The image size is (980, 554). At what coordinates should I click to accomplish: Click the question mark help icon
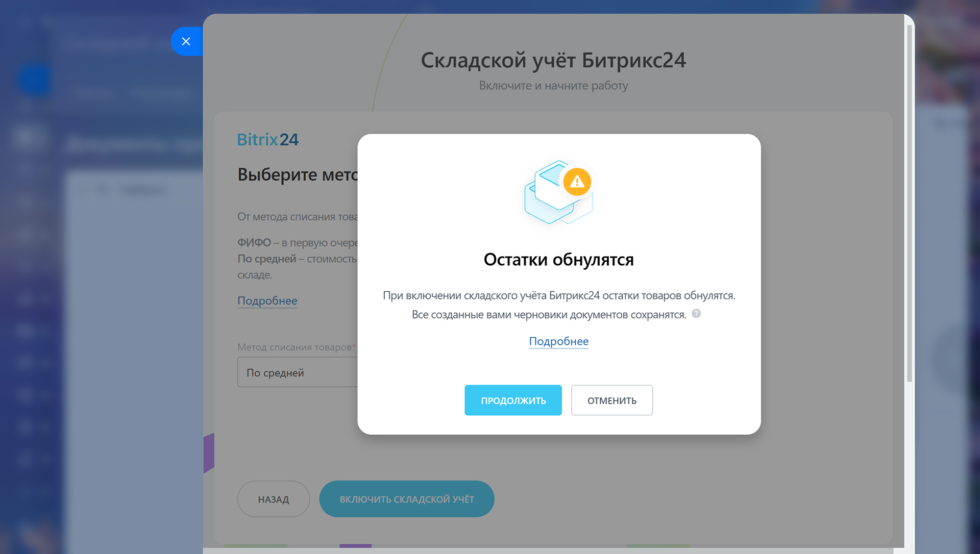[696, 313]
